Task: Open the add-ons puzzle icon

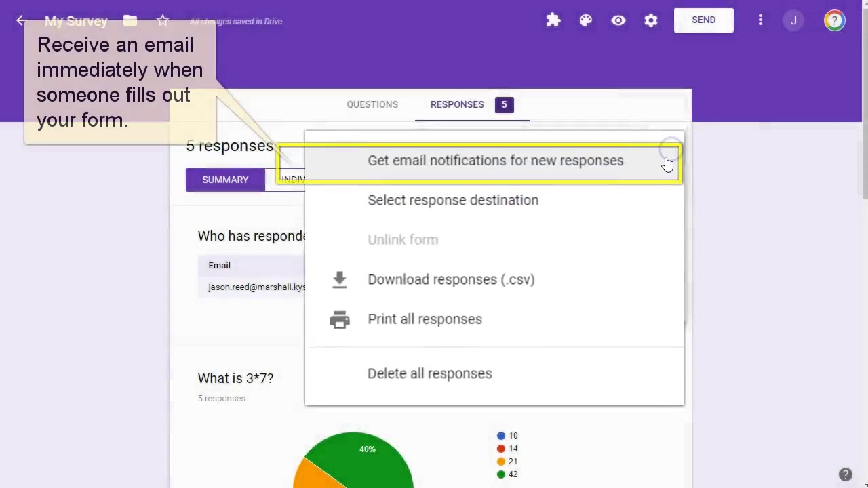Action: pyautogui.click(x=553, y=20)
